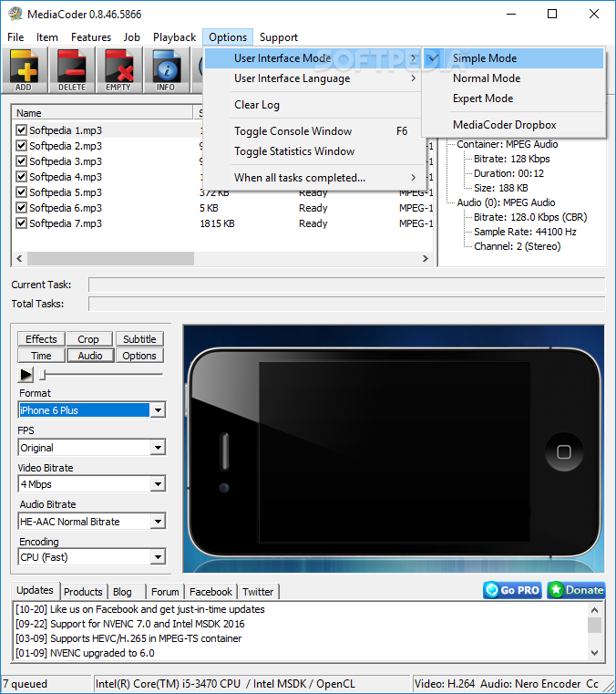Open the File menu
This screenshot has height=694, width=616.
(15, 37)
